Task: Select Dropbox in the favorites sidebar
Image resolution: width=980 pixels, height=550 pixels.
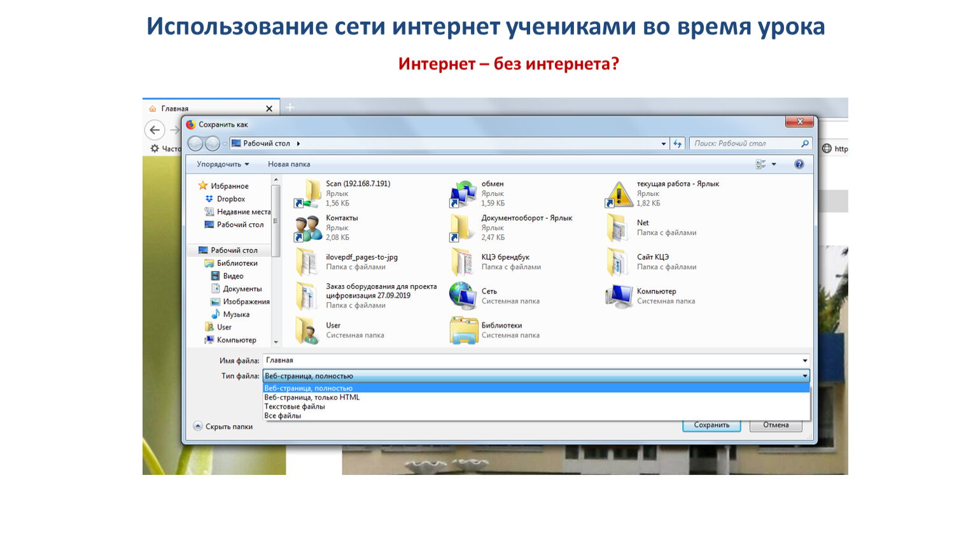Action: pyautogui.click(x=230, y=199)
